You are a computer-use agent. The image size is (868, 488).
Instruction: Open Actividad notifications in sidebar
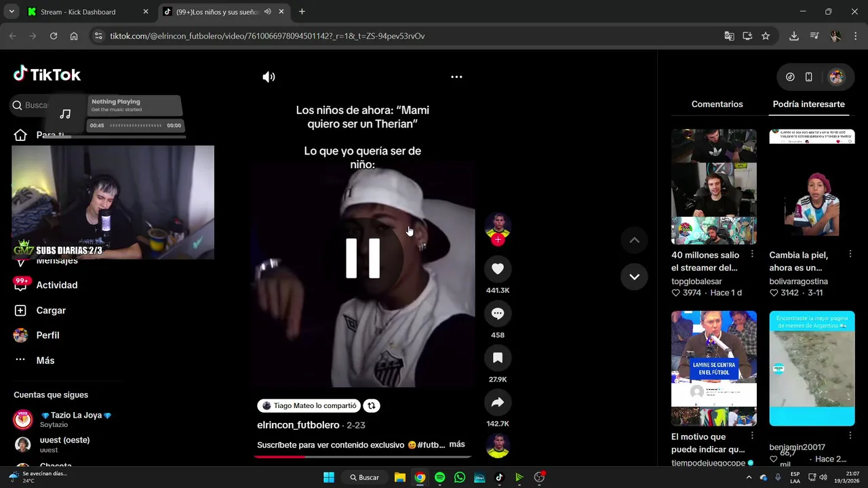coord(46,285)
